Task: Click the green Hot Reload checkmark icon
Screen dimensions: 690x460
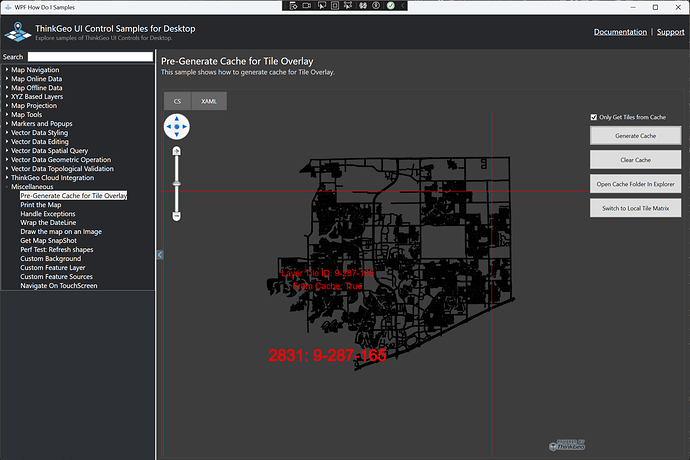Action: [391, 6]
